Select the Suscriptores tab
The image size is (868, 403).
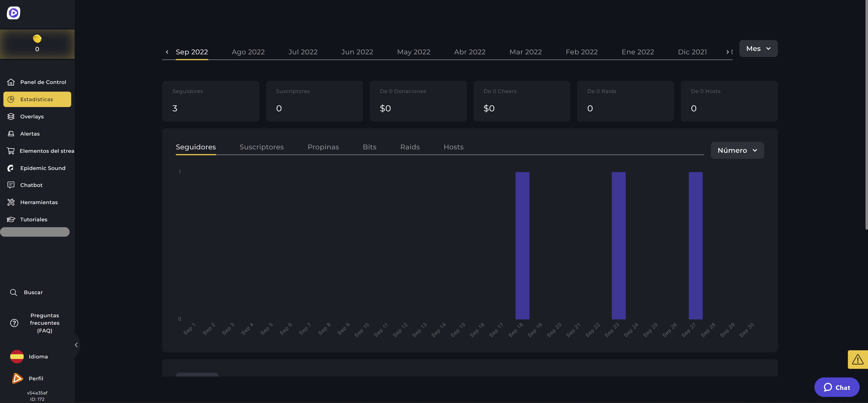261,147
